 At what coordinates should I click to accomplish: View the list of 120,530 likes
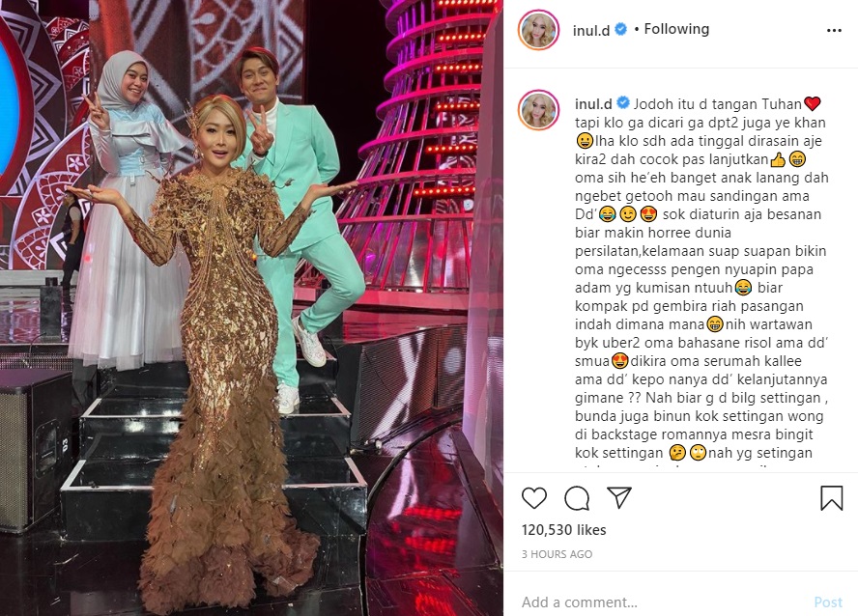pos(563,530)
